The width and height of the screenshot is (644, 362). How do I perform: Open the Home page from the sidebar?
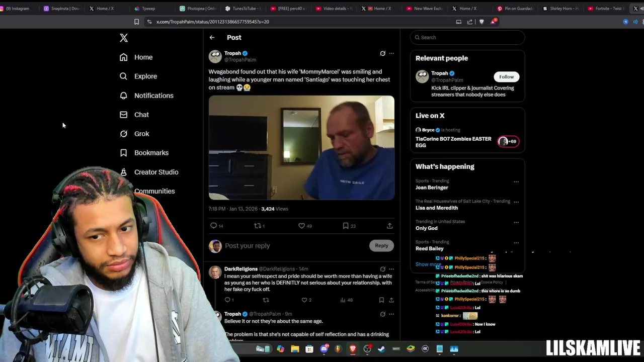[136, 57]
